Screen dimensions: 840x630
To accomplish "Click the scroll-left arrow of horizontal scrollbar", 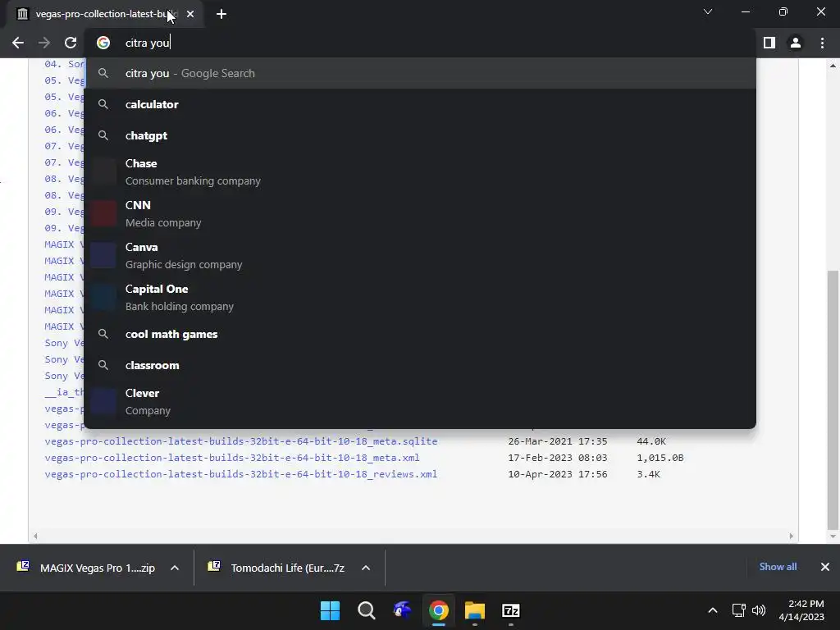I will (35, 536).
